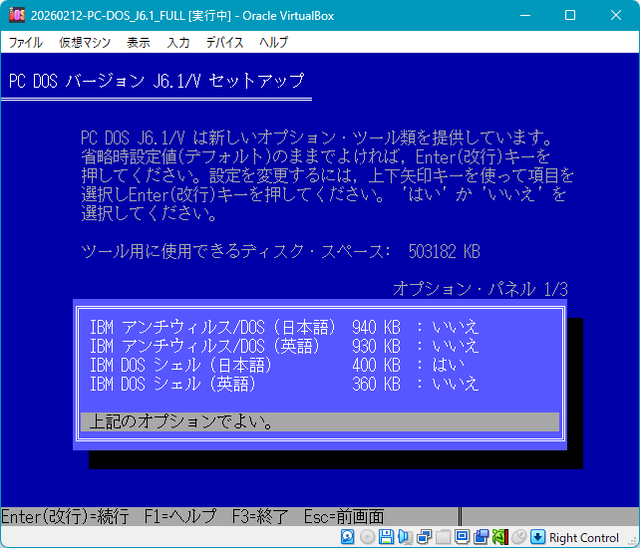The height and width of the screenshot is (548, 640).
Task: Click the display monitor status icon
Action: [x=462, y=537]
